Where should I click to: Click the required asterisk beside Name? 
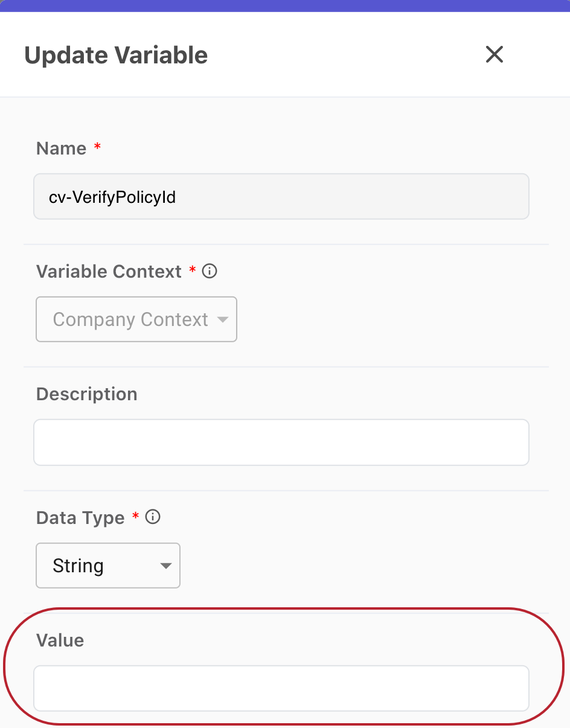97,147
